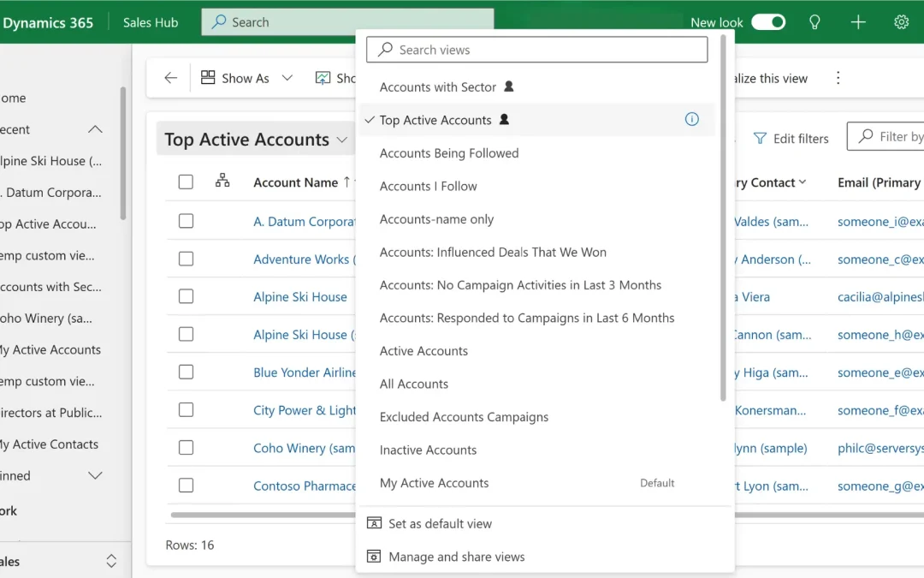Click the magnifier icon in the global Search bar
This screenshot has height=578, width=924.
[219, 21]
